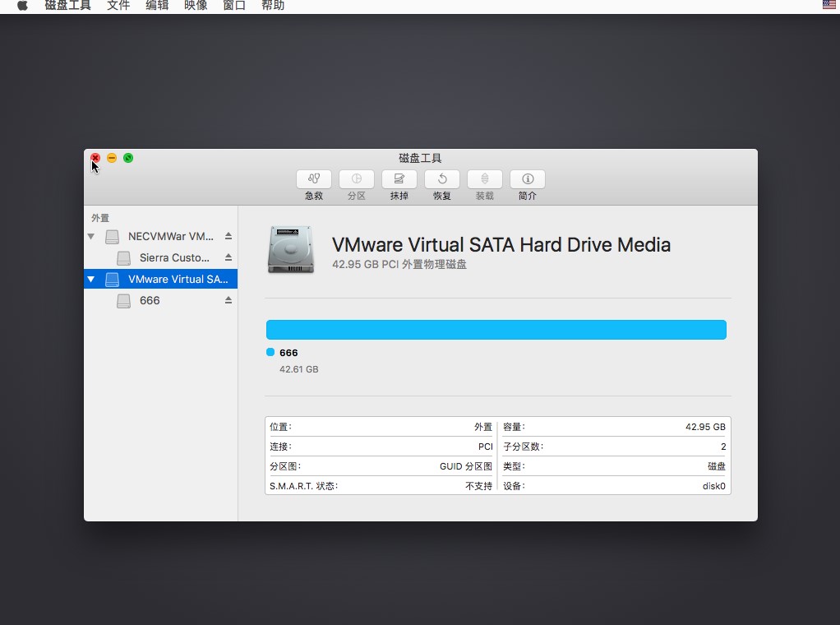
Task: Click the 外置 sidebar header
Action: coord(100,218)
